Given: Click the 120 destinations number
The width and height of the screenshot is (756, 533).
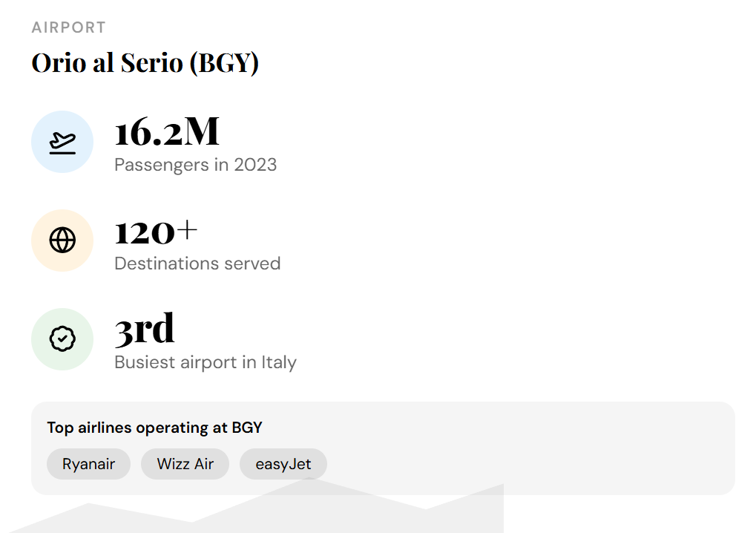Looking at the screenshot, I should (144, 232).
